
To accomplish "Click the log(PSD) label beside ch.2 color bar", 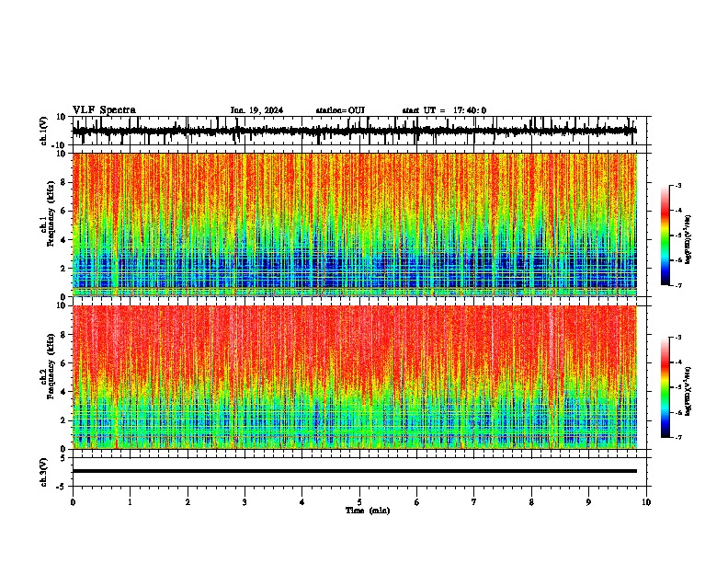I will [688, 392].
